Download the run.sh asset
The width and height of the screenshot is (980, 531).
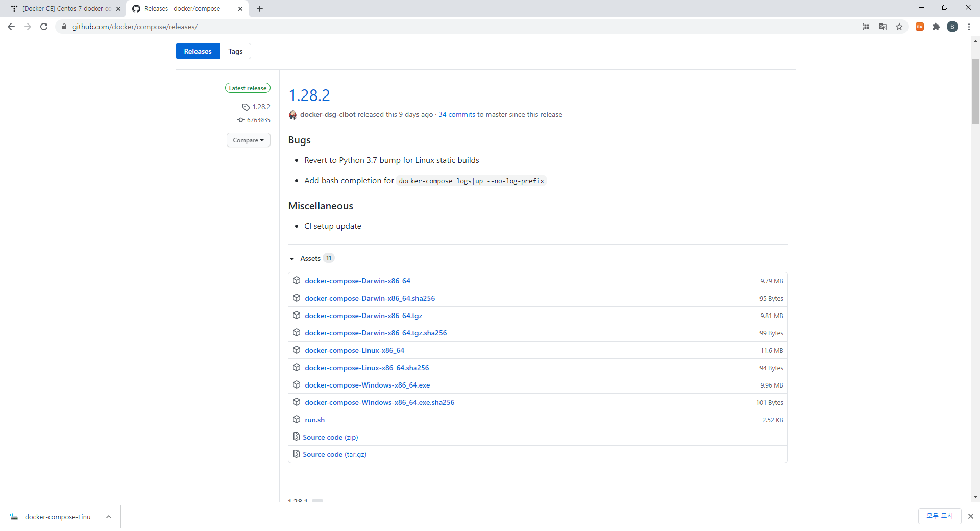coord(314,420)
